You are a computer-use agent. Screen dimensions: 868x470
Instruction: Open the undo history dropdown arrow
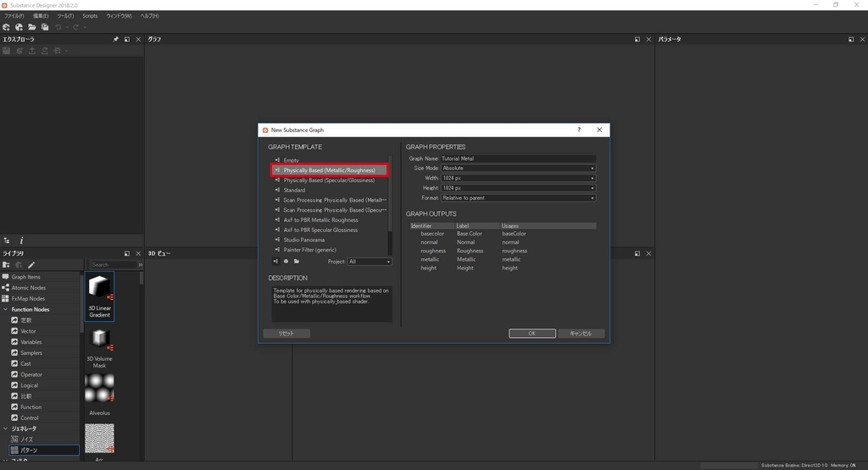pos(67,27)
